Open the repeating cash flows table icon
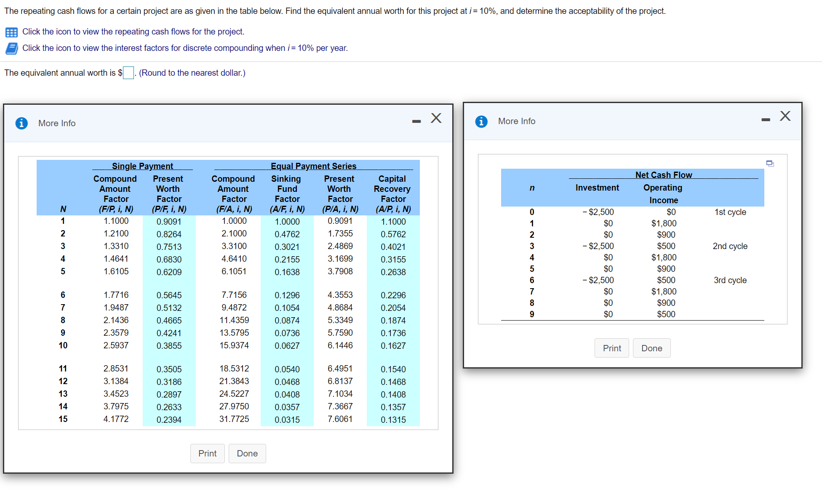The image size is (822, 504). pyautogui.click(x=11, y=32)
